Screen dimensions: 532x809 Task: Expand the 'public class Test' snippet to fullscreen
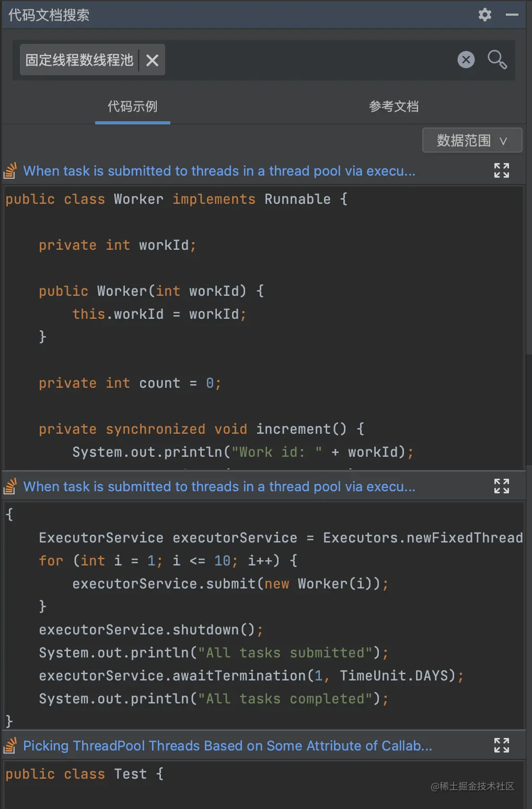[502, 745]
